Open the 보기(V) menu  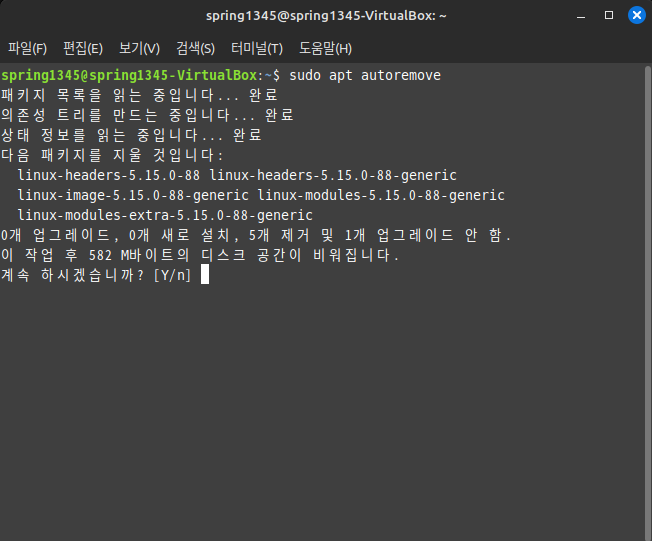139,48
